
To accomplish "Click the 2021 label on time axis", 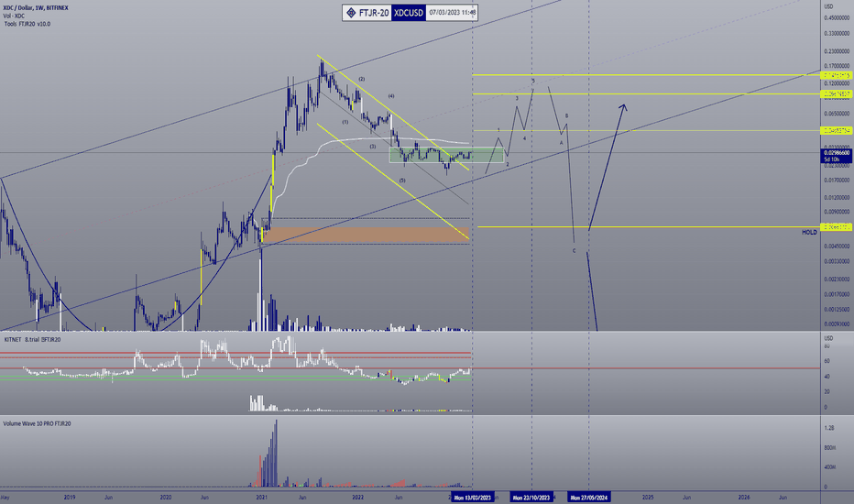I will point(262,497).
